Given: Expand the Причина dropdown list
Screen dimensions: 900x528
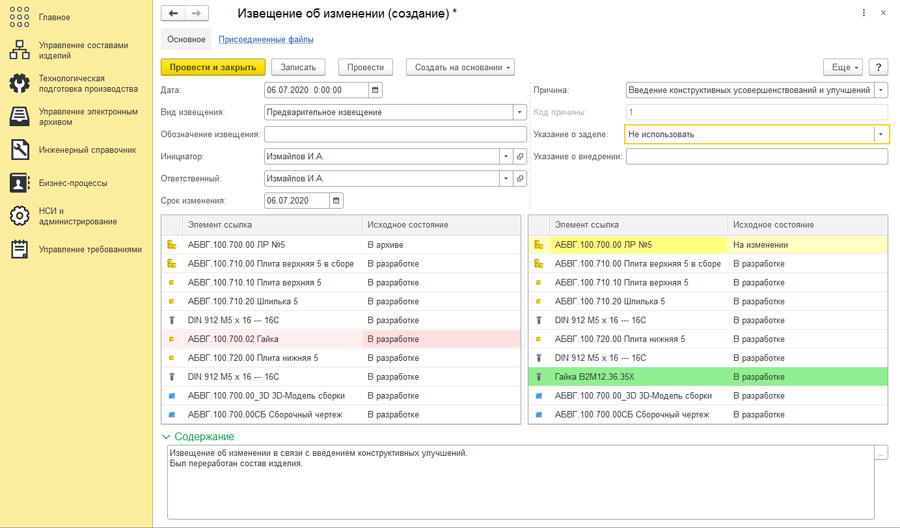Looking at the screenshot, I should [x=880, y=90].
